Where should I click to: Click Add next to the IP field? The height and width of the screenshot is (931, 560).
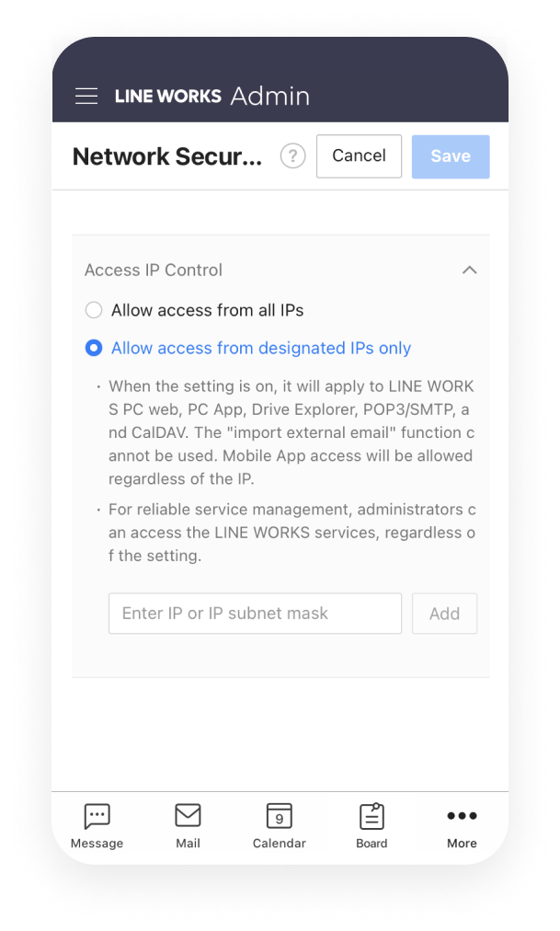tap(444, 614)
